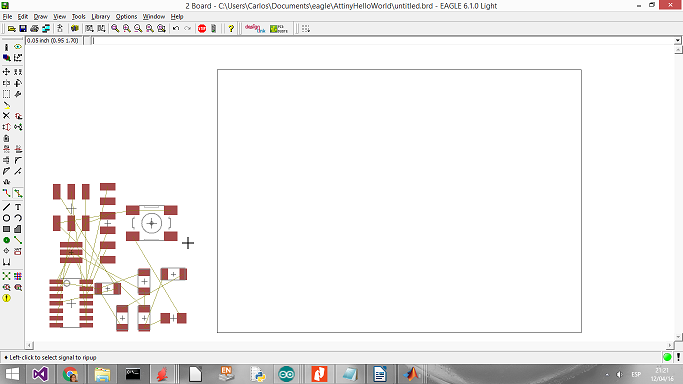This screenshot has height=384, width=683.
Task: Open the Display layers tool
Action: 6,57
